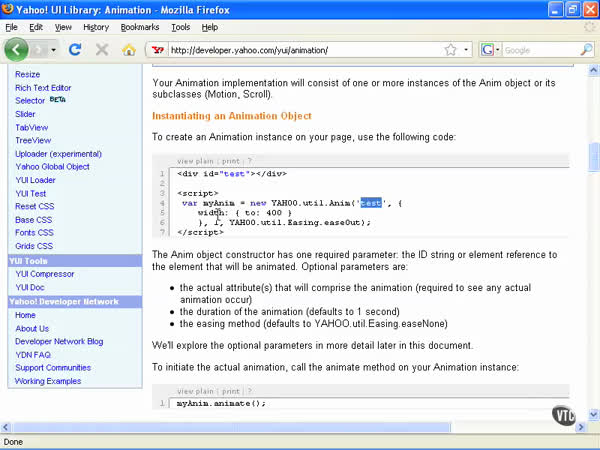Click the browser Back button

coord(17,49)
